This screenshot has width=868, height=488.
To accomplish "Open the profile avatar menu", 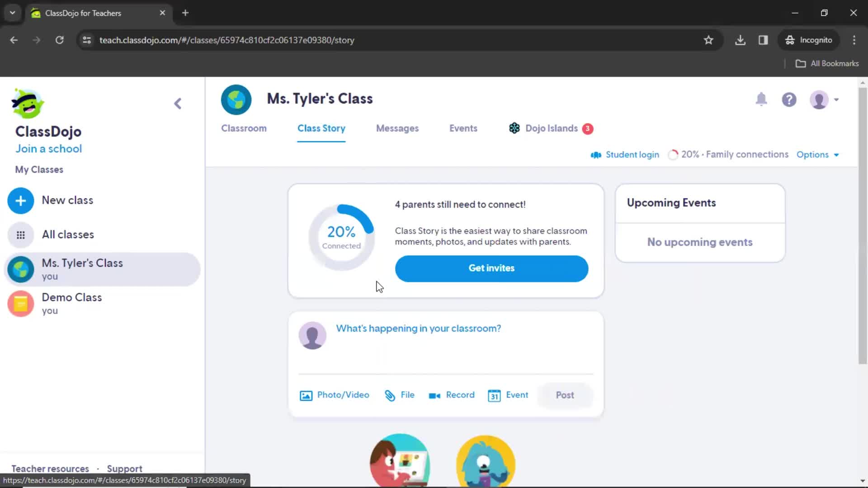I will click(824, 100).
